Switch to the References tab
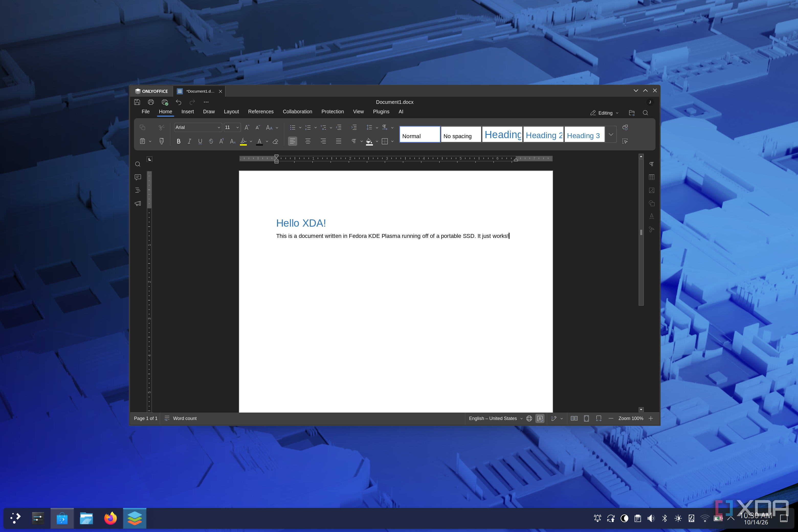798x532 pixels. click(x=261, y=112)
